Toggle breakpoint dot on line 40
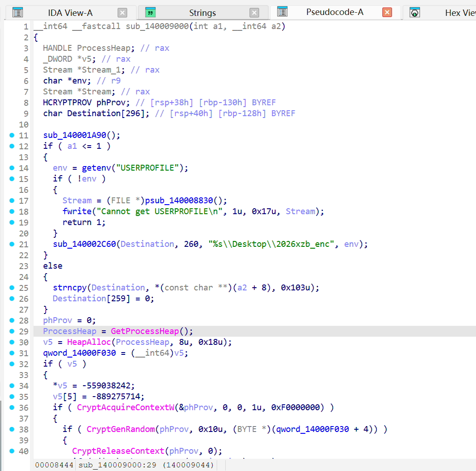The image size is (476, 471). pyautogui.click(x=12, y=451)
